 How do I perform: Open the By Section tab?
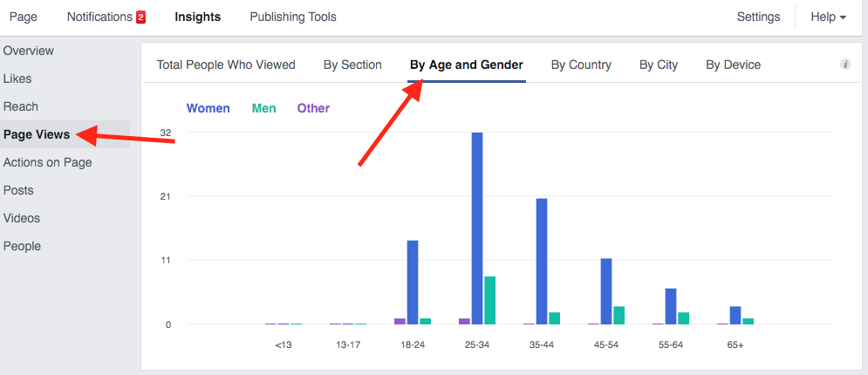coord(352,65)
